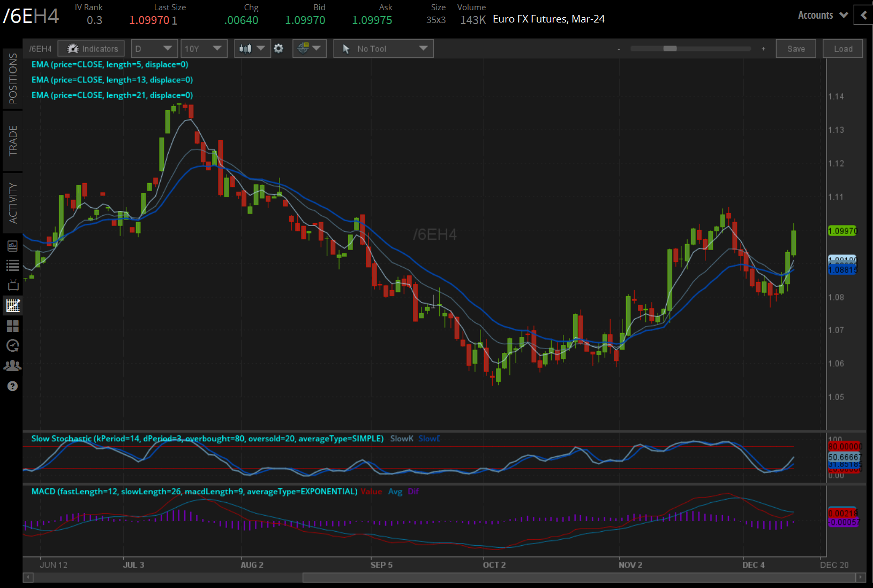Open the Community/Chat rooms icon
The width and height of the screenshot is (873, 588).
coord(13,365)
